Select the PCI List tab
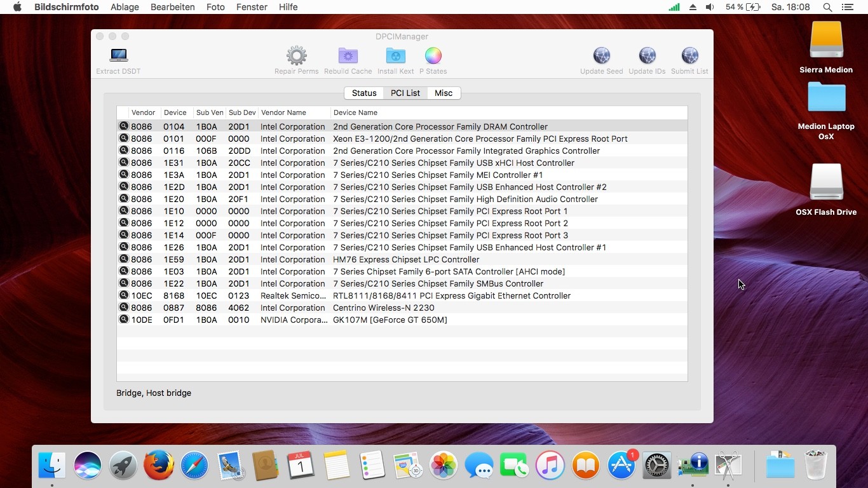The image size is (868, 488). [x=405, y=93]
